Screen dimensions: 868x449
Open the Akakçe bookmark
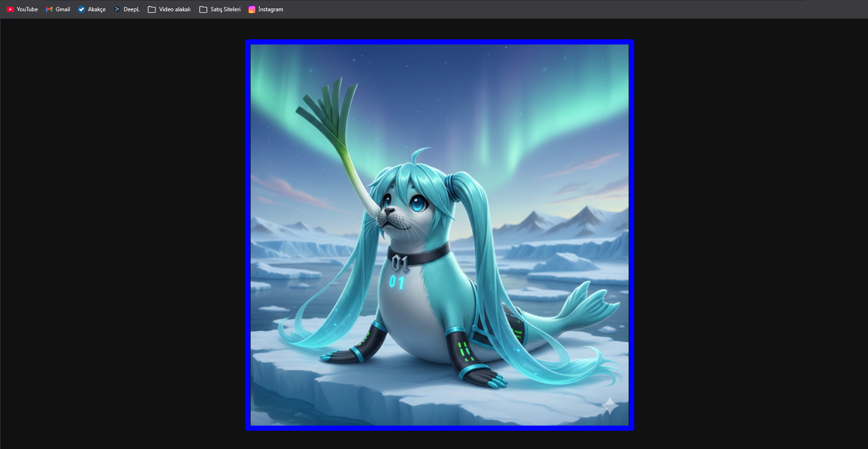[92, 9]
